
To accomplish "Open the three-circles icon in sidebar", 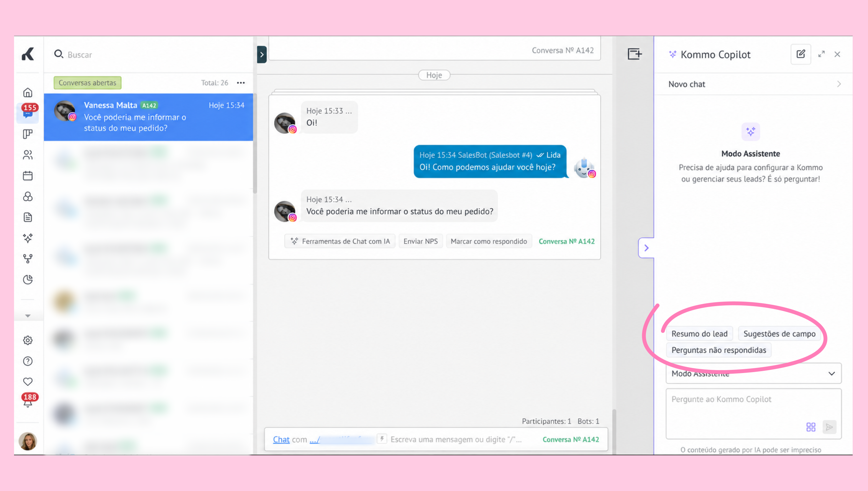I will 28,197.
